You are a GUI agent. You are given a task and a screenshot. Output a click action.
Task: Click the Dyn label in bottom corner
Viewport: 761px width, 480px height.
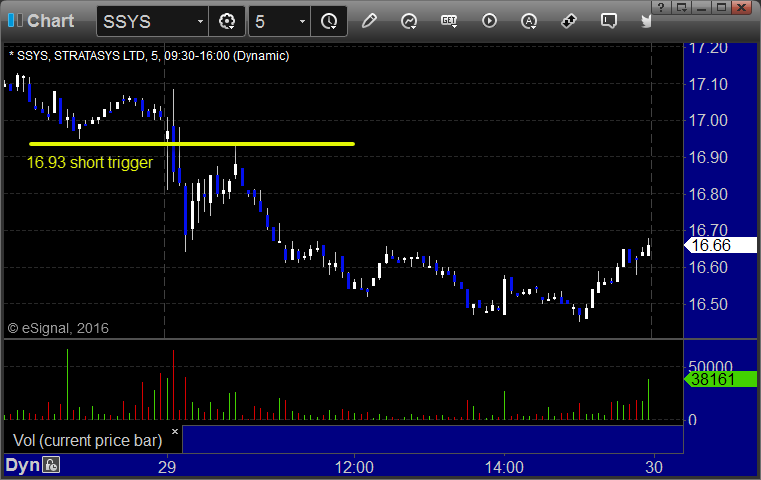click(22, 465)
